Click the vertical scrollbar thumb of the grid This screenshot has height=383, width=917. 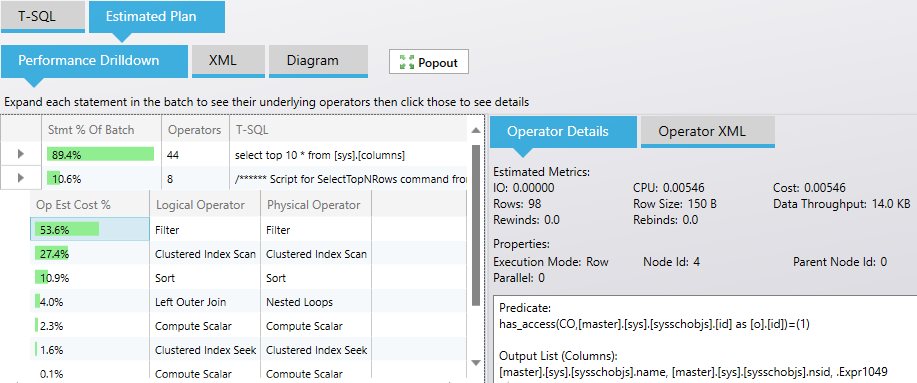click(475, 226)
